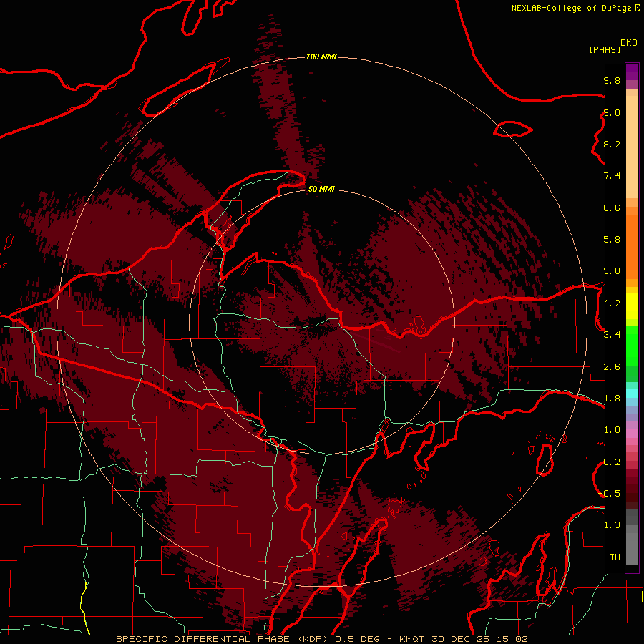Click the yellow band of the color bar
Screen dimensions: 644x644
(x=632, y=306)
